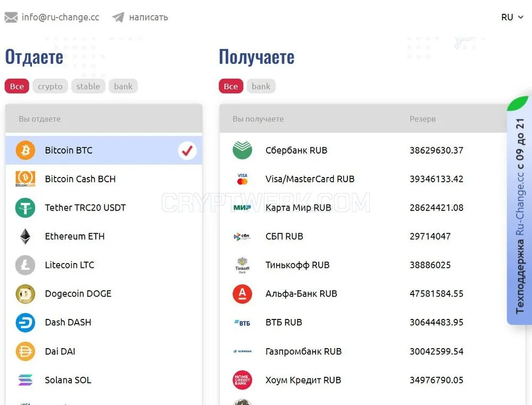This screenshot has width=532, height=405.
Task: Click the Gazprombank logo
Action: [x=242, y=351]
